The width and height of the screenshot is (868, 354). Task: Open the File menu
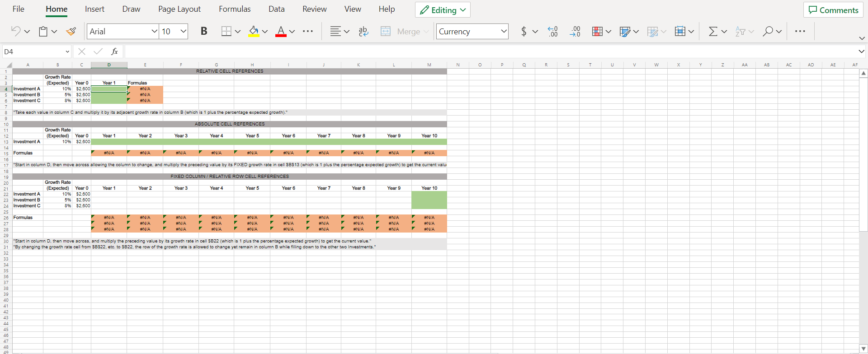(19, 9)
